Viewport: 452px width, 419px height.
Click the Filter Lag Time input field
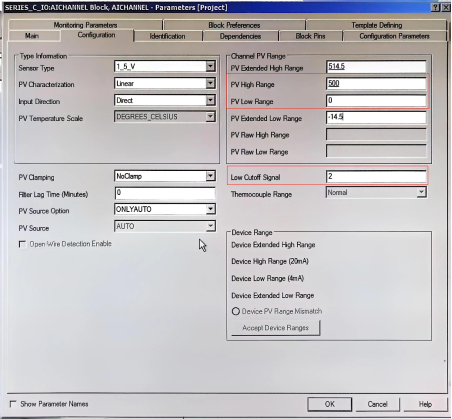point(165,193)
